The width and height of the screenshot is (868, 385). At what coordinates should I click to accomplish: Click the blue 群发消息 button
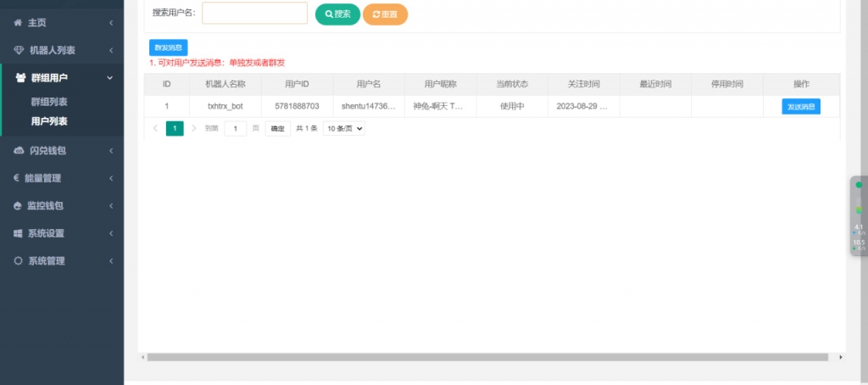click(169, 47)
